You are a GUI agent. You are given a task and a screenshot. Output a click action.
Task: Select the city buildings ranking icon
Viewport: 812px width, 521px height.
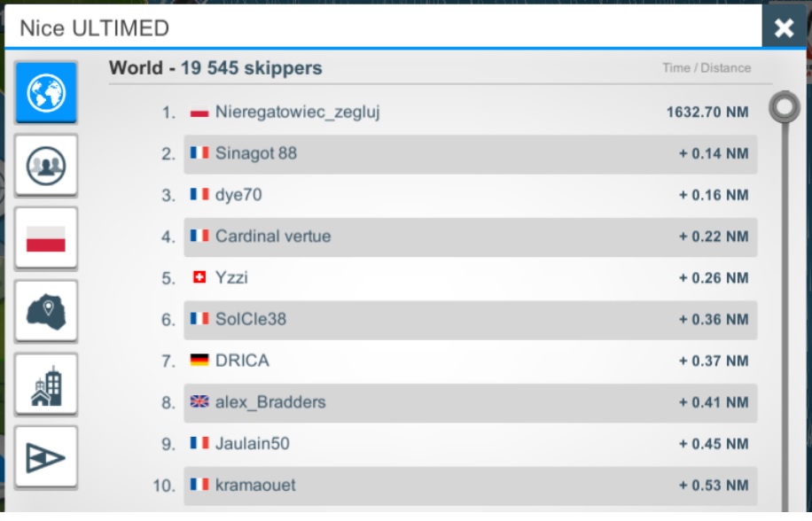point(45,384)
